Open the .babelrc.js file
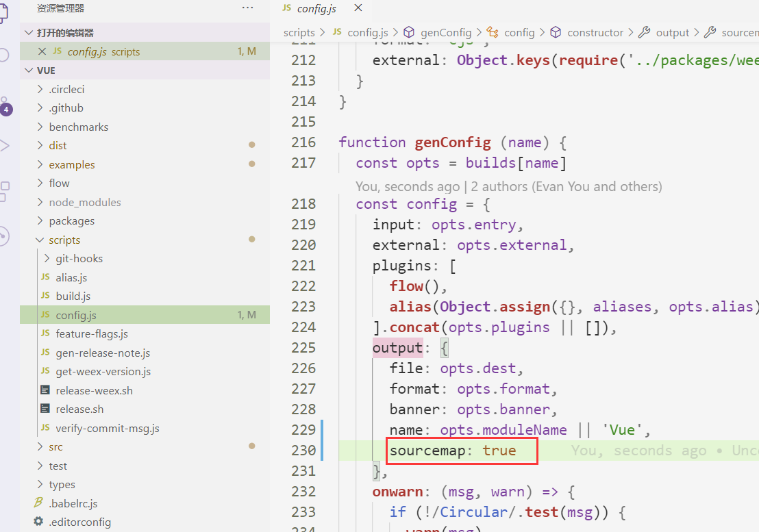 coord(73,503)
